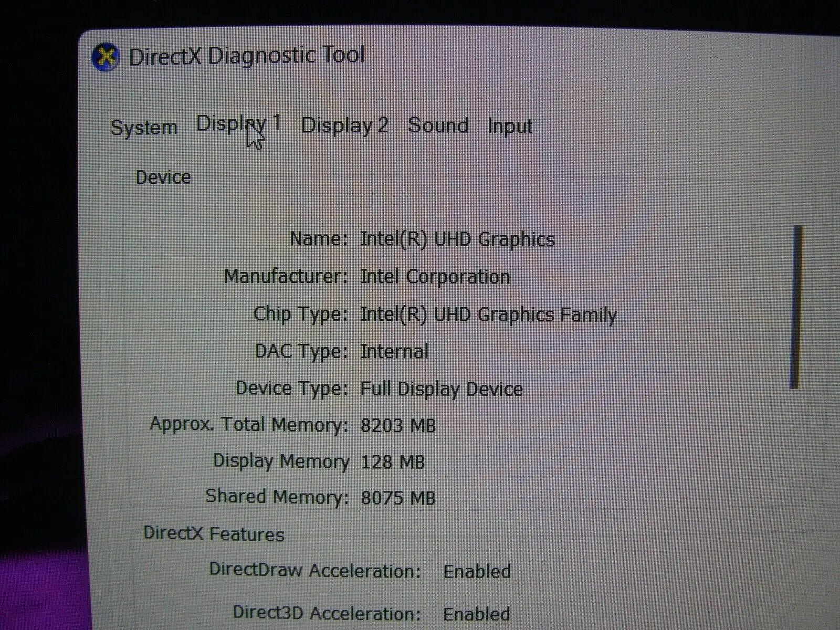Screen dimensions: 840x630
Task: Select the 'Intel Corporation' manufacturer value
Action: [x=435, y=277]
